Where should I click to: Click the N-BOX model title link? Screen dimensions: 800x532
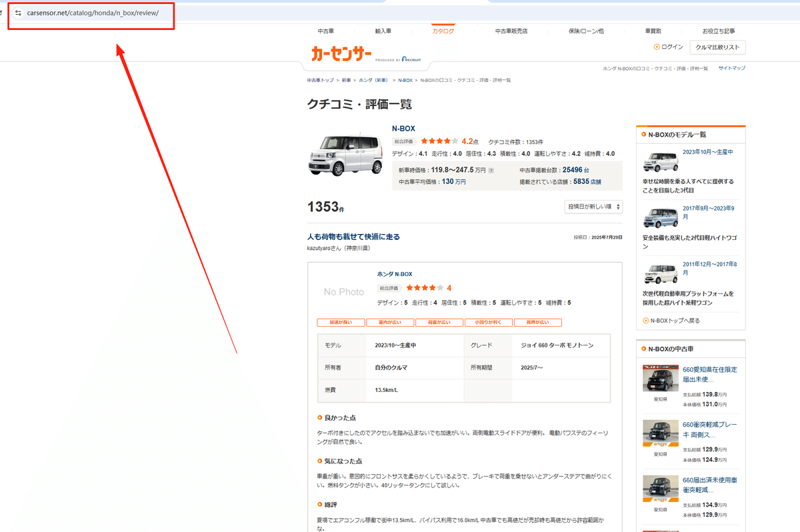click(403, 128)
